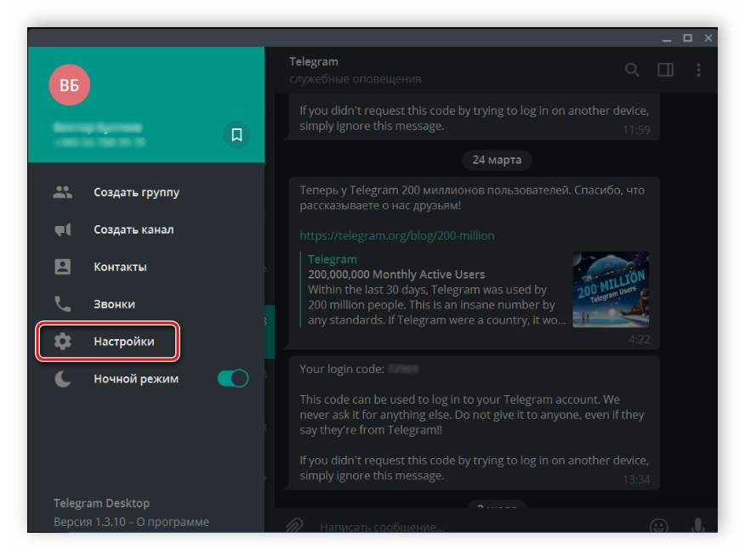Screen dimensions: 745x560
Task: Click the ВБ profile avatar
Action: [x=69, y=86]
